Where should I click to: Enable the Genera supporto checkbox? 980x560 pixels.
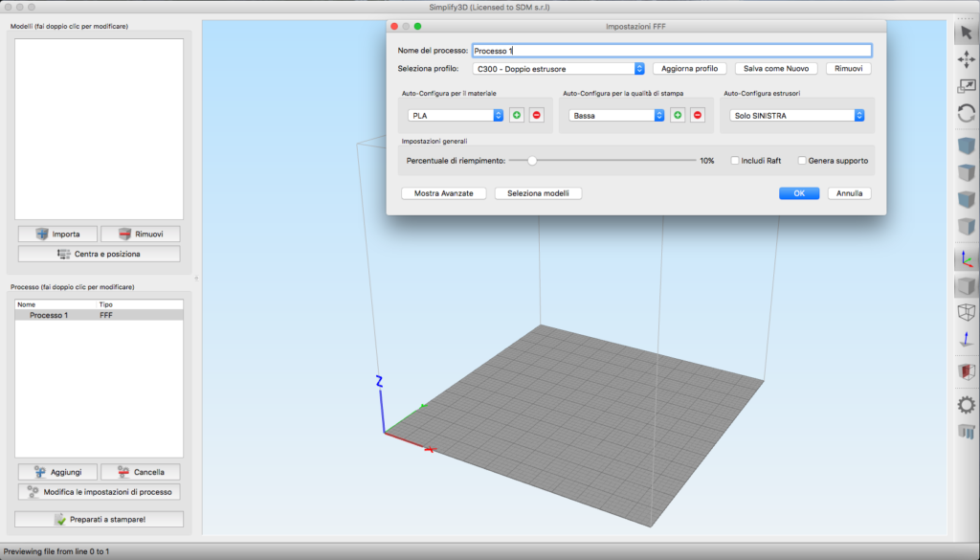[x=803, y=161]
